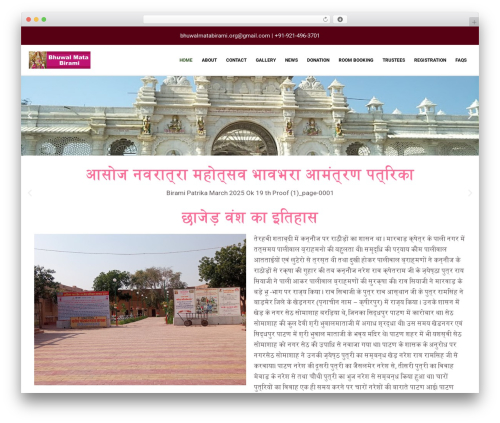Open the Birami Patrika March 2025 link
Image resolution: width=500 pixels, height=423 pixels.
[x=250, y=193]
